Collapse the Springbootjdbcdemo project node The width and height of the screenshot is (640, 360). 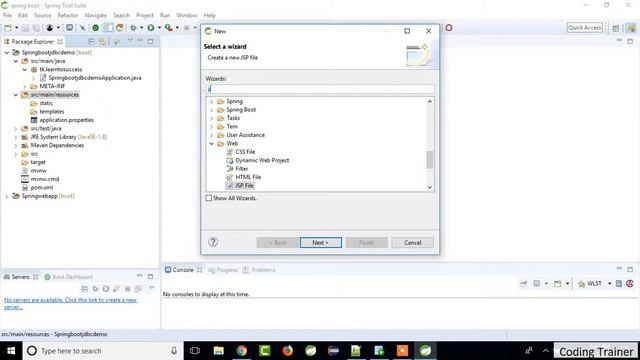(x=7, y=53)
